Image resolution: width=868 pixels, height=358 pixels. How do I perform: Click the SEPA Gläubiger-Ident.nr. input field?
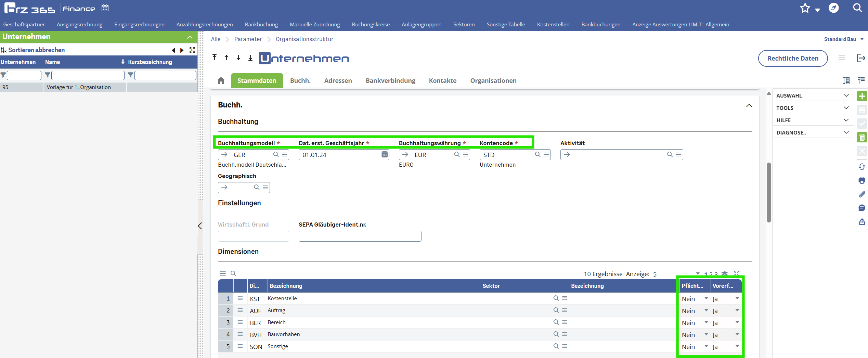(360, 236)
